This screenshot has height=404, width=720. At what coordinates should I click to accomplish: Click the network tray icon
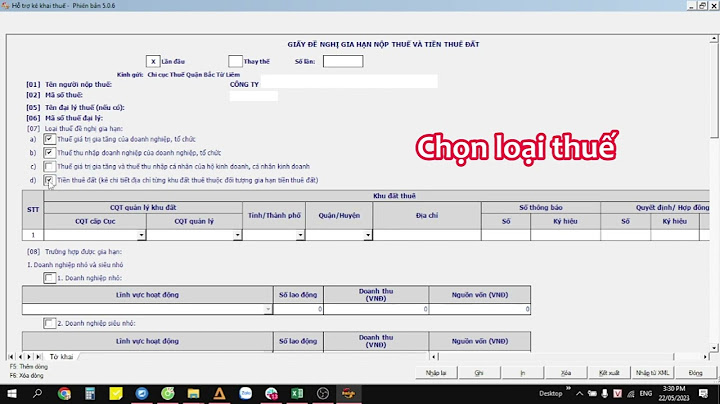pos(631,394)
